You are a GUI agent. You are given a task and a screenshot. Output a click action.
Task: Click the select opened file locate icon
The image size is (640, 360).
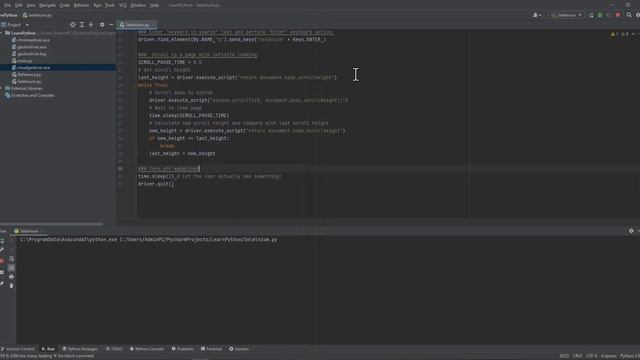click(x=73, y=24)
